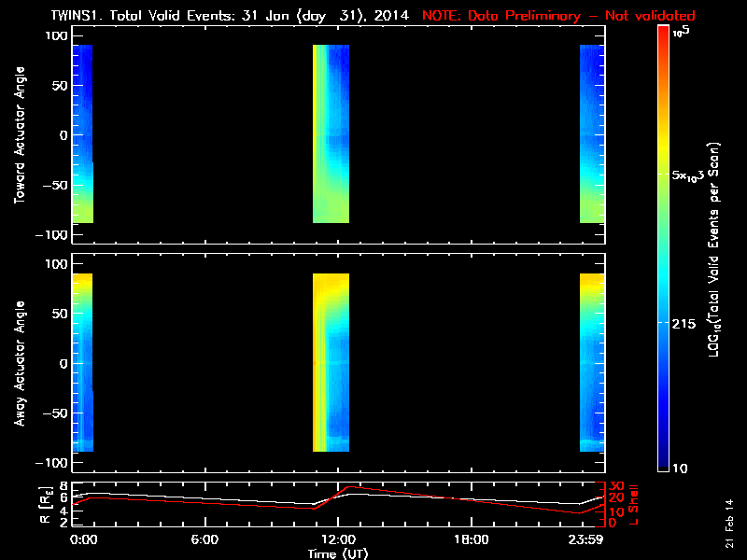Click the vertical color scale bar
Viewport: 747px width, 560px height.
coord(664,247)
